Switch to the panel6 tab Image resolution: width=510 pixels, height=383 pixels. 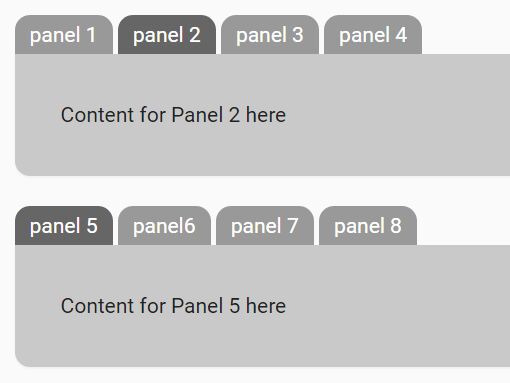coord(164,226)
